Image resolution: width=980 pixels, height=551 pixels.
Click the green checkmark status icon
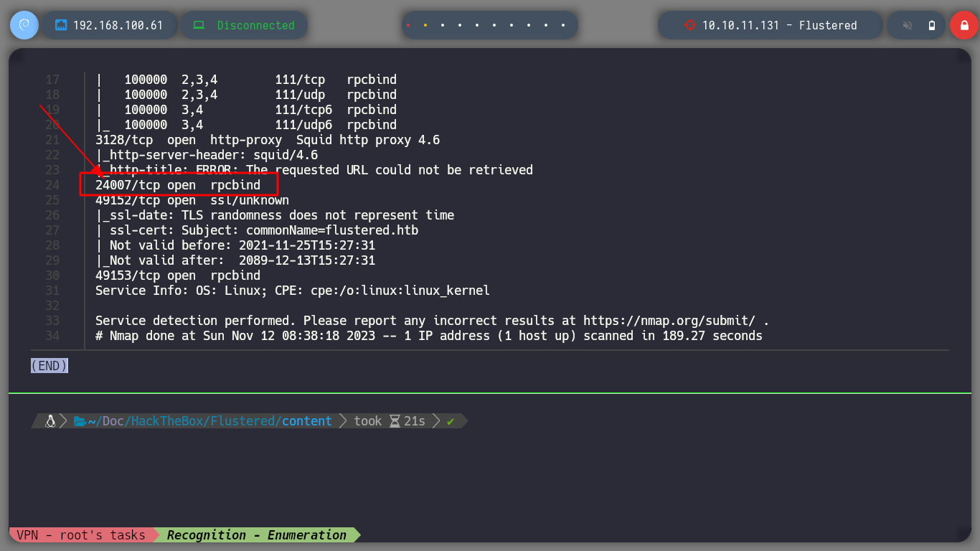[x=451, y=422]
